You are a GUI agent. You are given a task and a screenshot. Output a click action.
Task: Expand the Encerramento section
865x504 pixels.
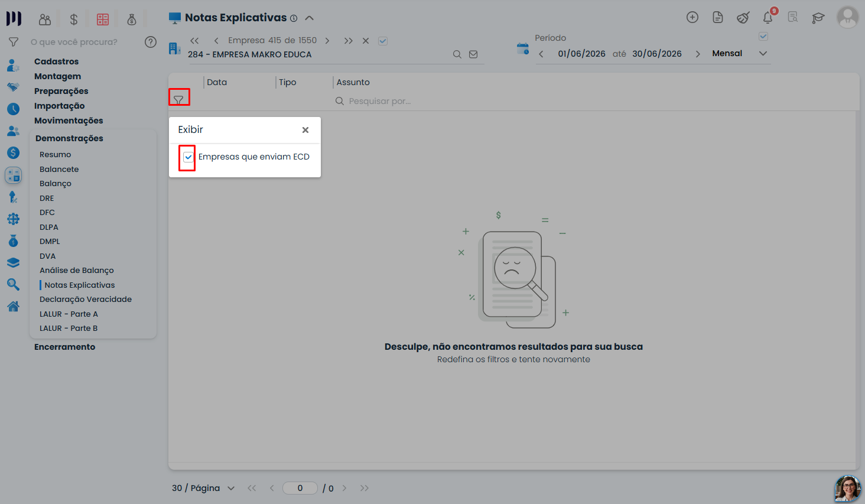click(64, 347)
